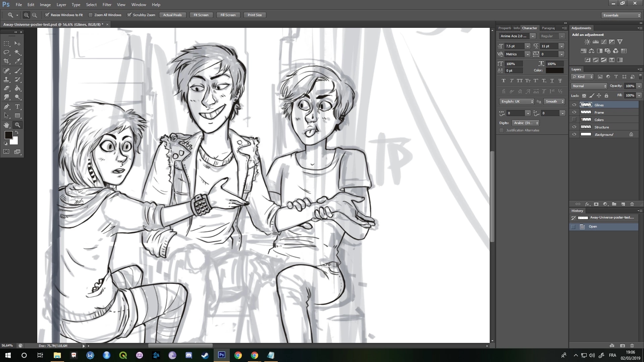Click the text Color swatch in the Character panel
The image size is (644, 362).
pos(554,70)
